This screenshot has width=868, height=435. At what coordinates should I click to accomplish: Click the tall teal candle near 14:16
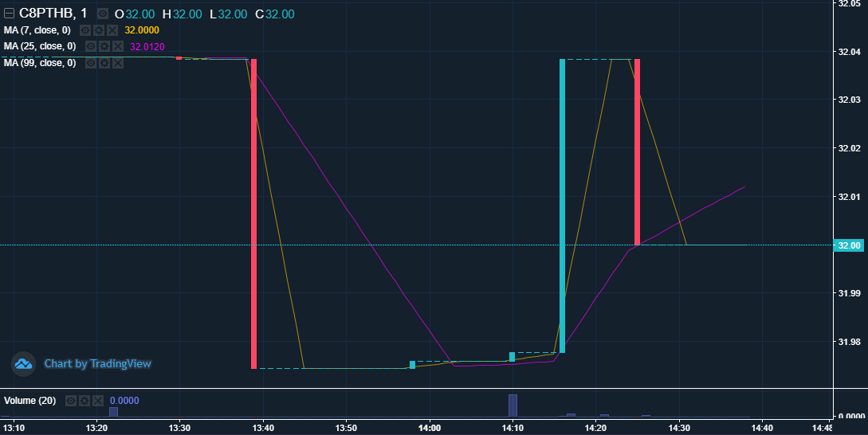click(x=562, y=206)
